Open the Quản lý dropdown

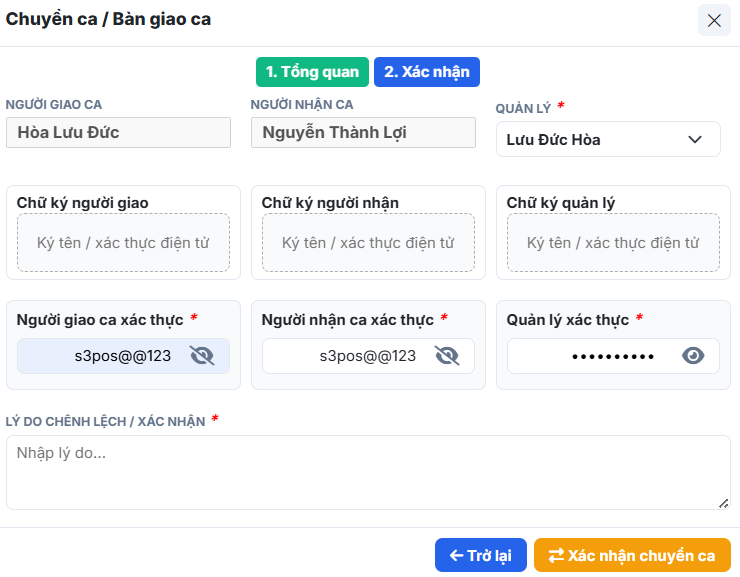tap(608, 139)
